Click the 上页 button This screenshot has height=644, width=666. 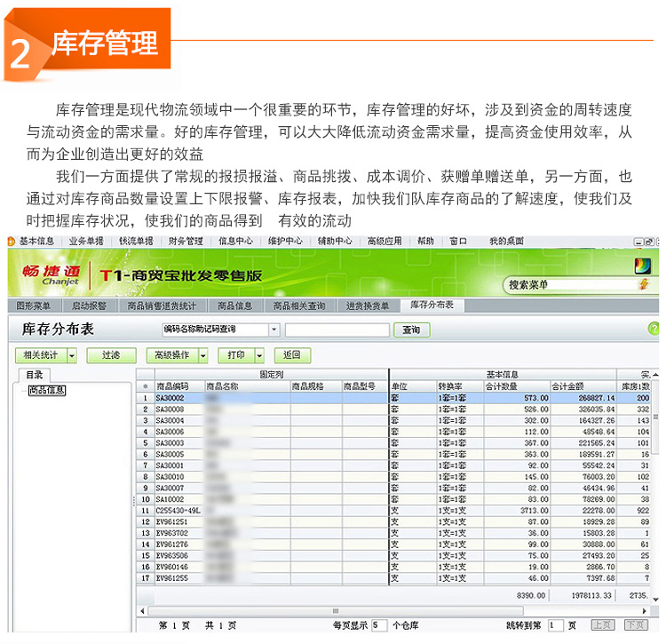pyautogui.click(x=603, y=624)
